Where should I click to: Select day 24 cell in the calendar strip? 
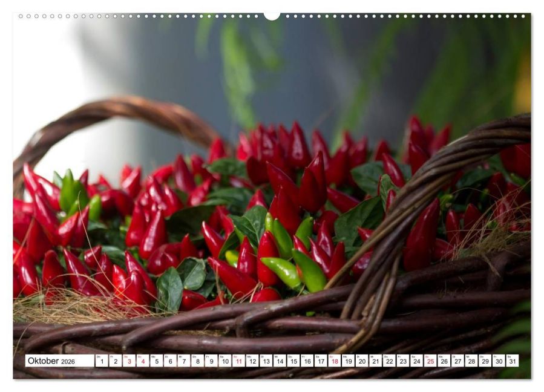coord(417,361)
